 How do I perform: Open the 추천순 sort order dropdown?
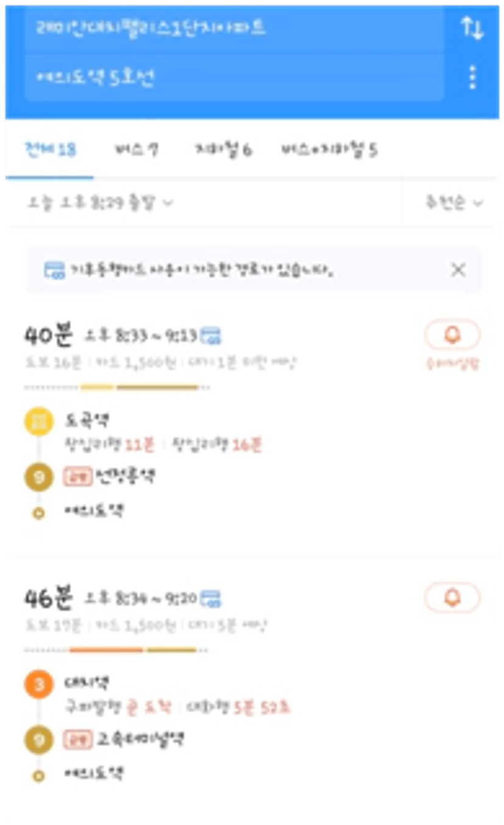453,203
